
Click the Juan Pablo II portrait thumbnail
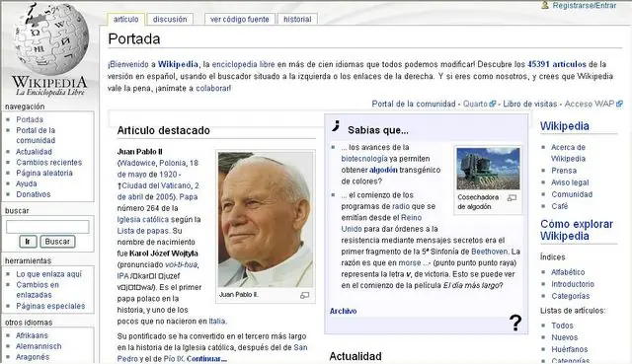click(266, 220)
